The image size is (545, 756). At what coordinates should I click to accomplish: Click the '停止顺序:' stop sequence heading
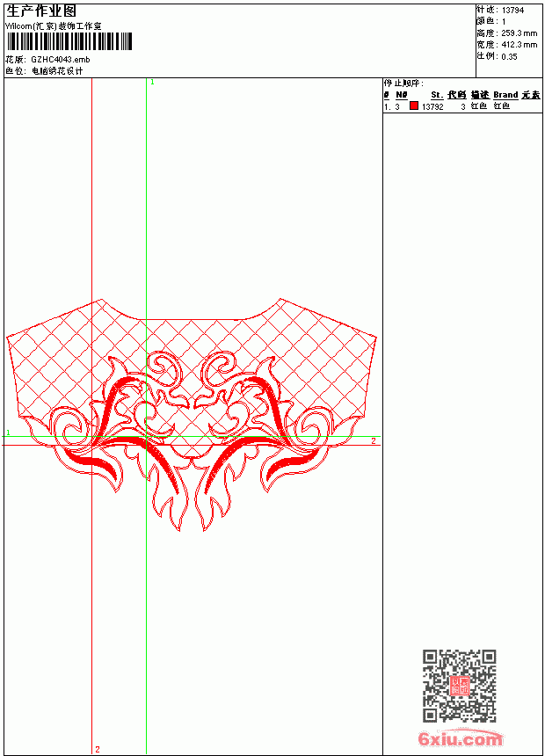click(403, 84)
